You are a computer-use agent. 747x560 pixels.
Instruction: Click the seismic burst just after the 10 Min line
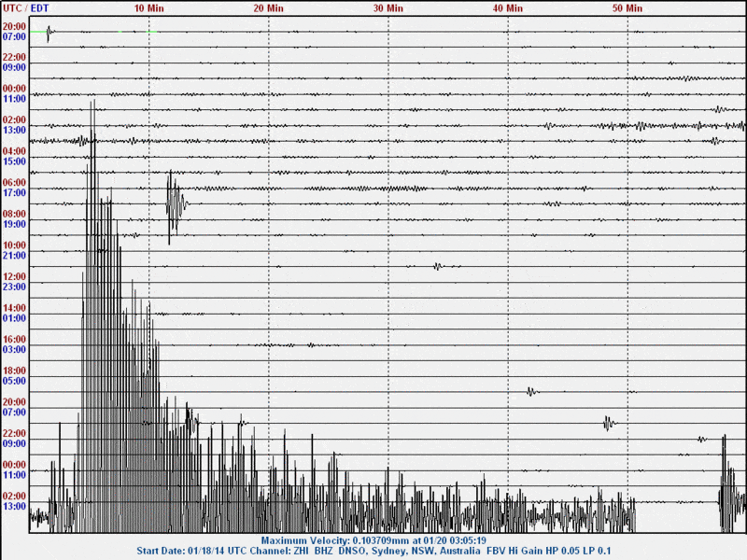pyautogui.click(x=176, y=204)
